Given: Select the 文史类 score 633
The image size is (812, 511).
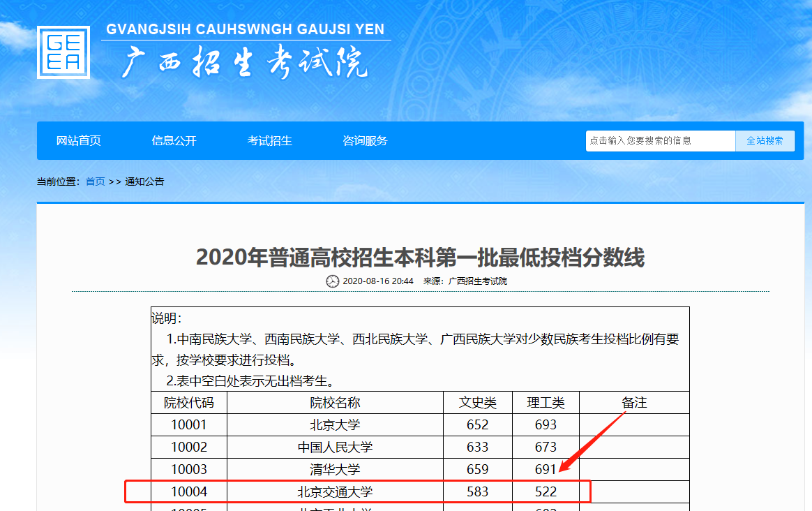Looking at the screenshot, I should point(477,447).
